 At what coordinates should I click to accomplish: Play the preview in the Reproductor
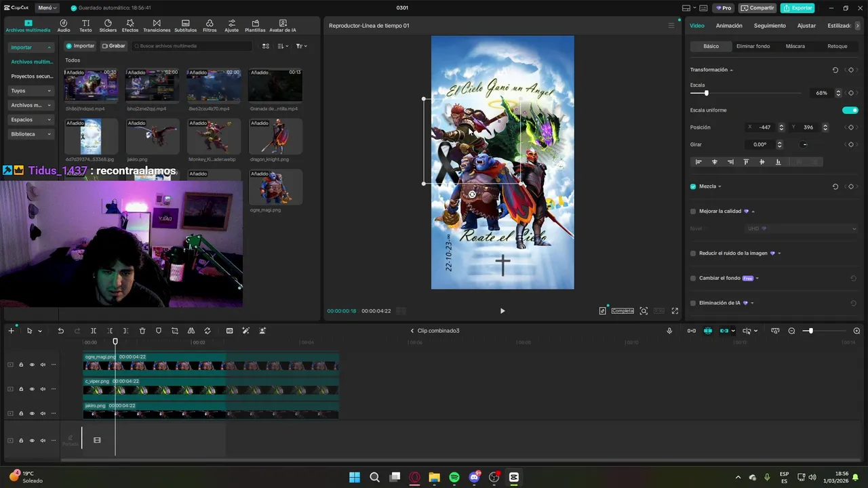click(x=502, y=311)
